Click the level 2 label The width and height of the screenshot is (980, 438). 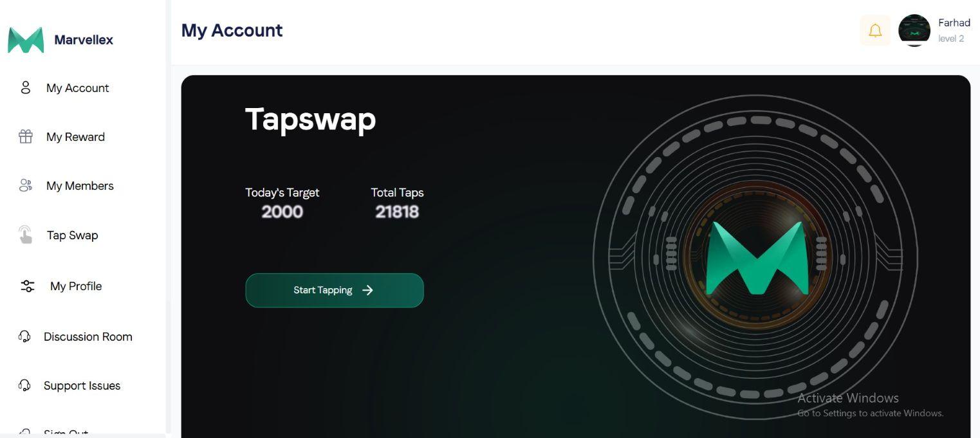951,39
